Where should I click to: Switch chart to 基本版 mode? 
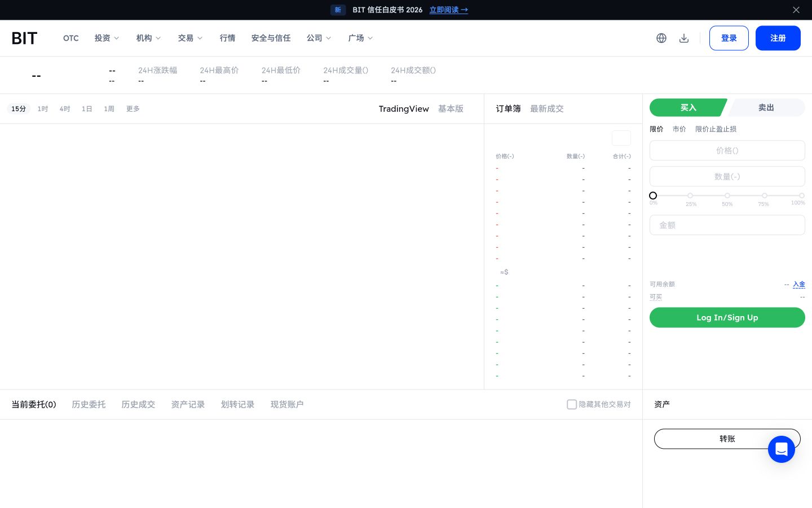[451, 109]
